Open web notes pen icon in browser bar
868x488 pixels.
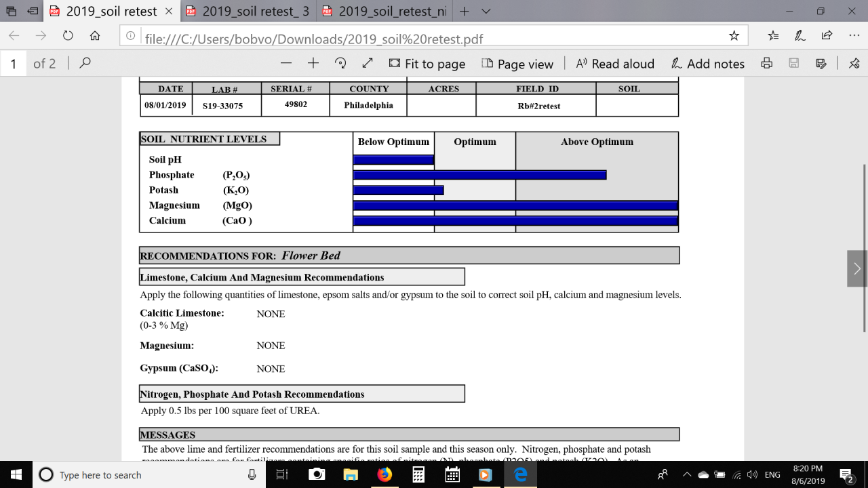click(x=800, y=36)
